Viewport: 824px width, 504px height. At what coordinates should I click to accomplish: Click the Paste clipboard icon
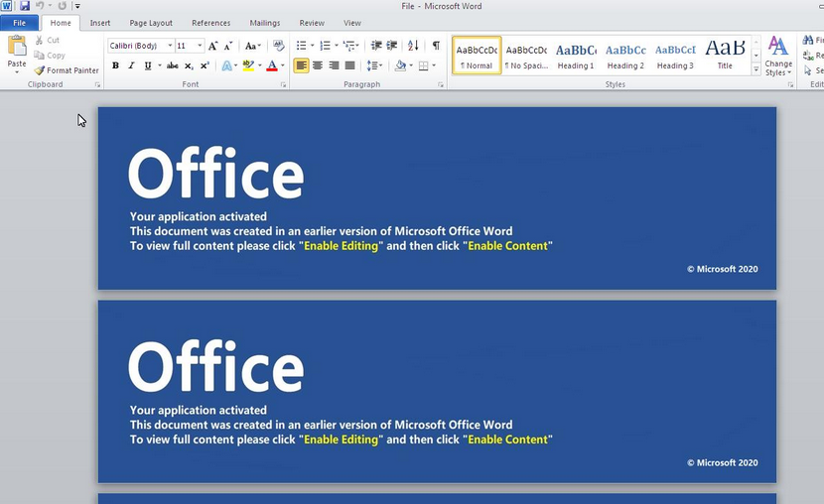(x=17, y=47)
